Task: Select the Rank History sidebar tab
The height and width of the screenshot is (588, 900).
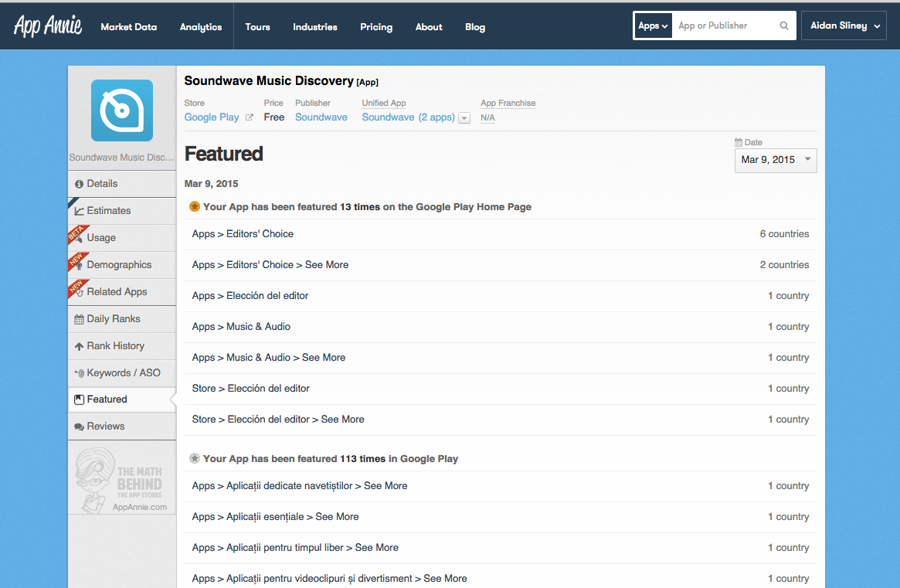Action: 122,345
